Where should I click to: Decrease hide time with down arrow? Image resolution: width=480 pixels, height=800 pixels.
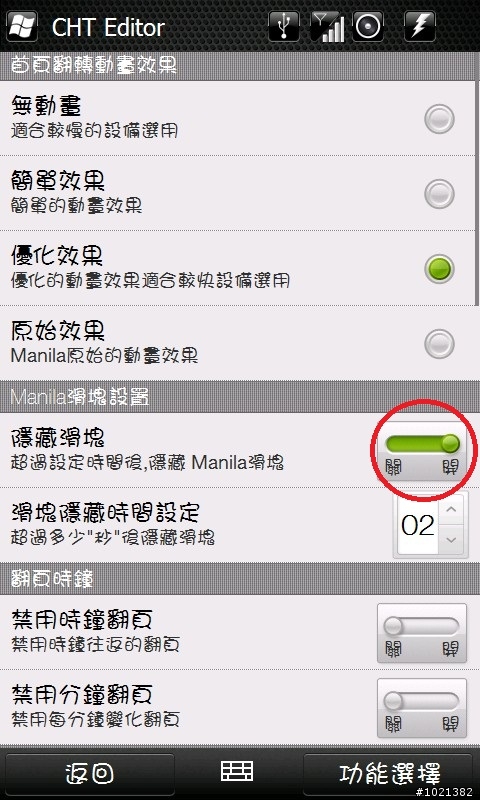pos(451,540)
